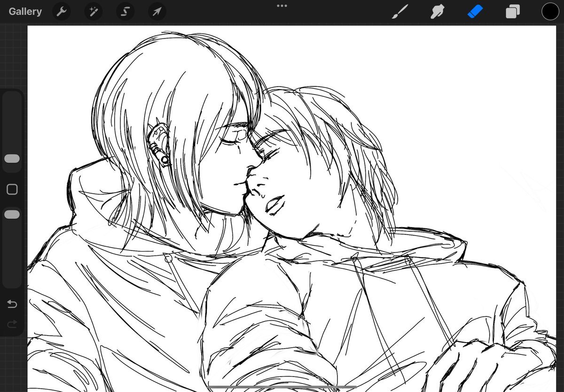The width and height of the screenshot is (564, 392).
Task: Select the Eraser tool
Action: point(475,12)
